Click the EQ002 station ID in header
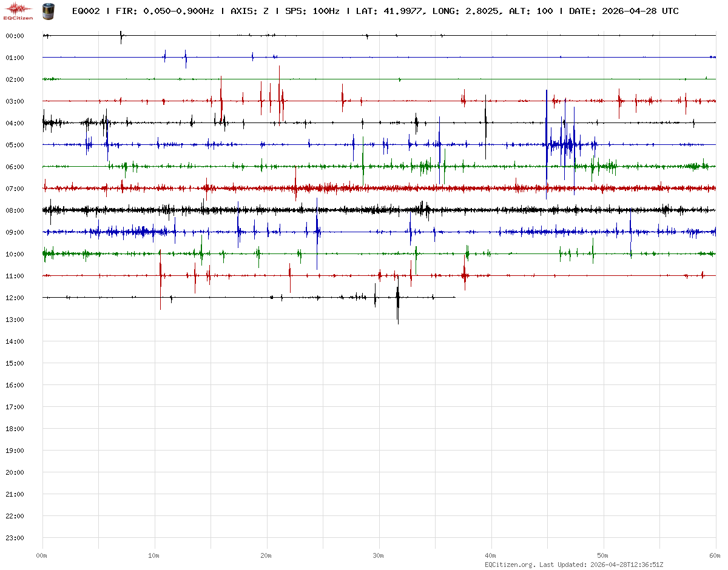Screen dimensions: 728x570 click(86, 12)
